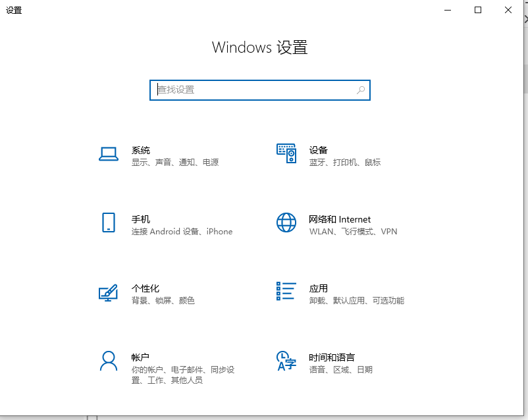The height and width of the screenshot is (420, 528).
Task: Open the 个性化 settings title
Action: pyautogui.click(x=145, y=288)
